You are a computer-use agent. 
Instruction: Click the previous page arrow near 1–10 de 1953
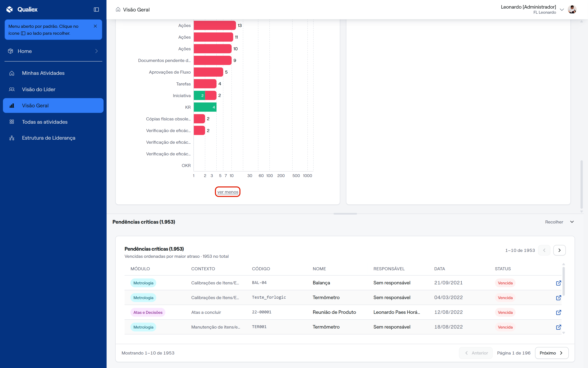(x=544, y=250)
